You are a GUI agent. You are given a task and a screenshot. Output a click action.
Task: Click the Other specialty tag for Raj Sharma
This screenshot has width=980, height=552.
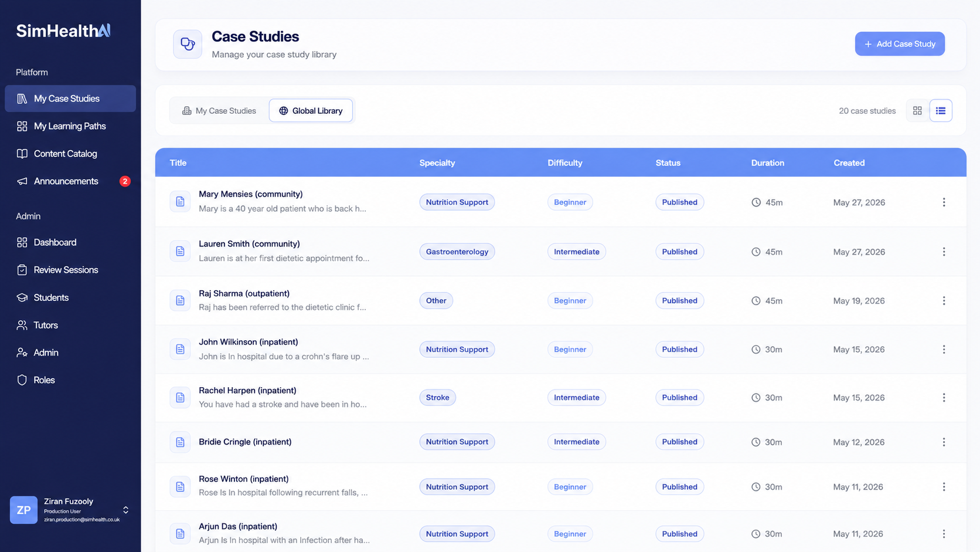click(x=436, y=301)
